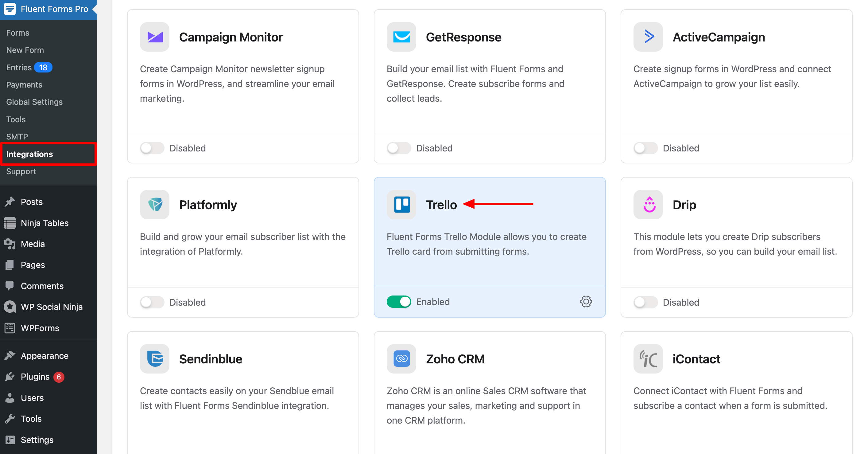Open Trello integration settings gear
The height and width of the screenshot is (454, 868).
[586, 302]
